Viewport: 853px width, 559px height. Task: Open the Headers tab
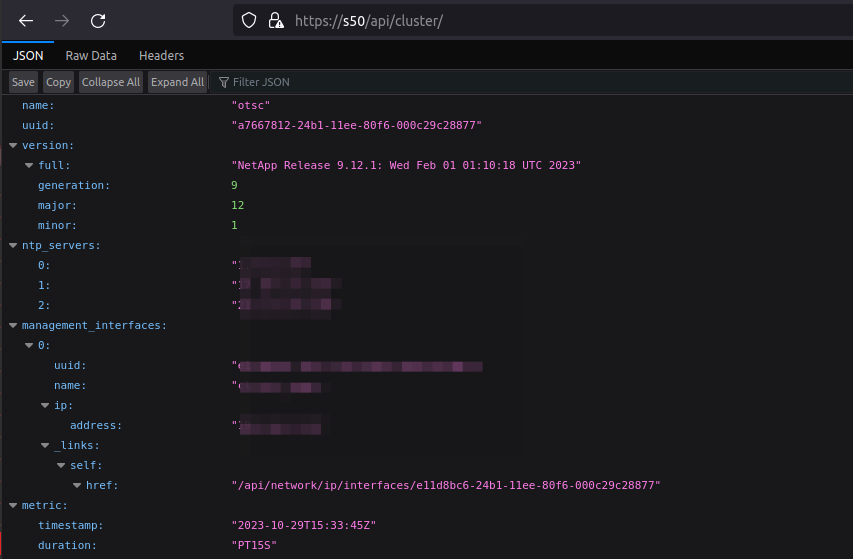(161, 56)
